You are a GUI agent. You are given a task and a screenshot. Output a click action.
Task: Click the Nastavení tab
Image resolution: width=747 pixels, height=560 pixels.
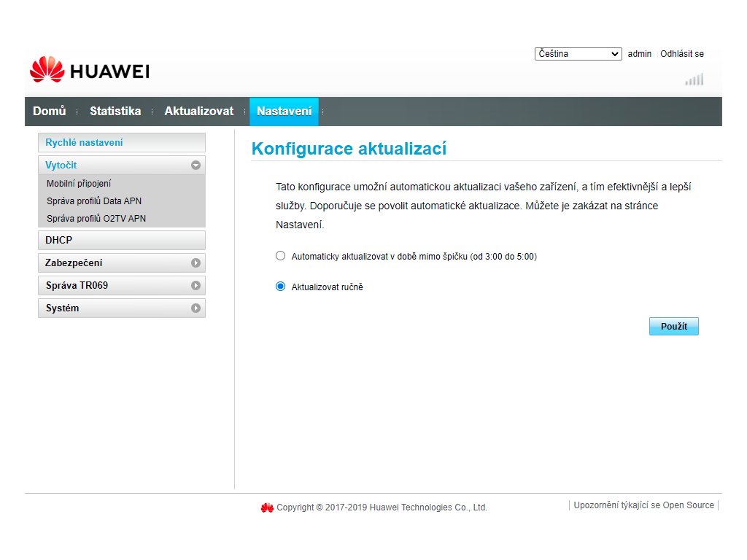(x=284, y=112)
